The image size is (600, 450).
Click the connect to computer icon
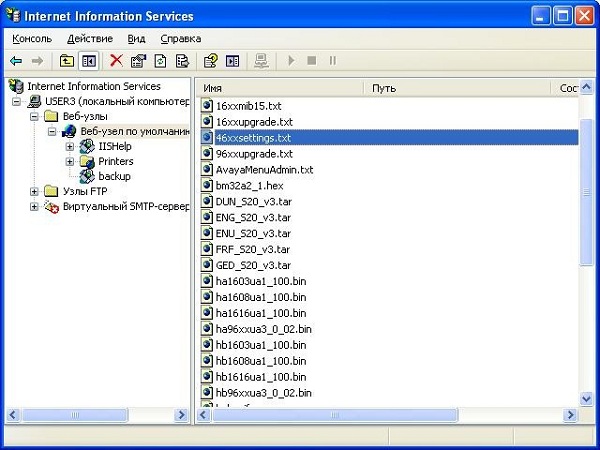tap(261, 61)
